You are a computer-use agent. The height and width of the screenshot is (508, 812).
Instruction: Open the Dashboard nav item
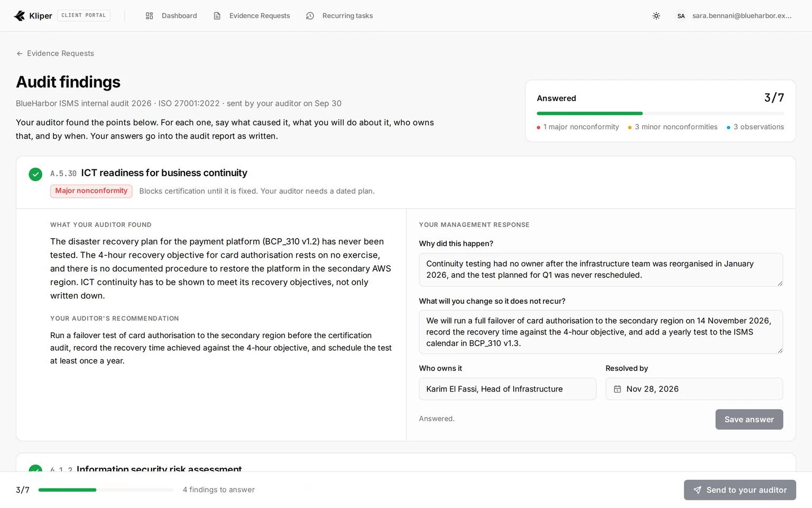pos(171,16)
